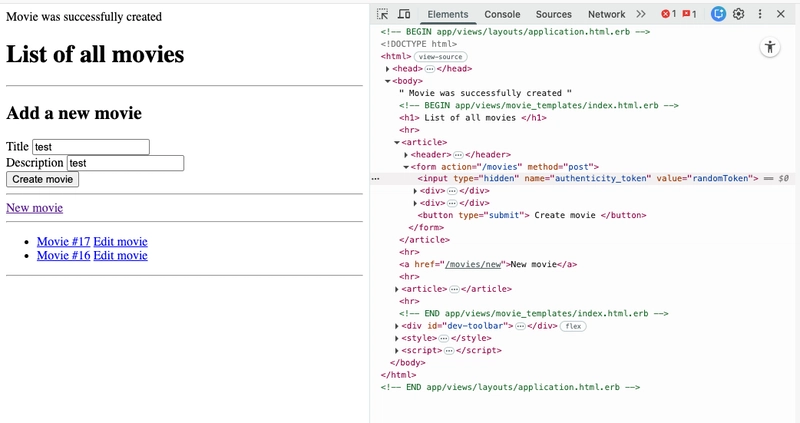The height and width of the screenshot is (423, 800).
Task: Expand the head element node
Action: click(388, 69)
